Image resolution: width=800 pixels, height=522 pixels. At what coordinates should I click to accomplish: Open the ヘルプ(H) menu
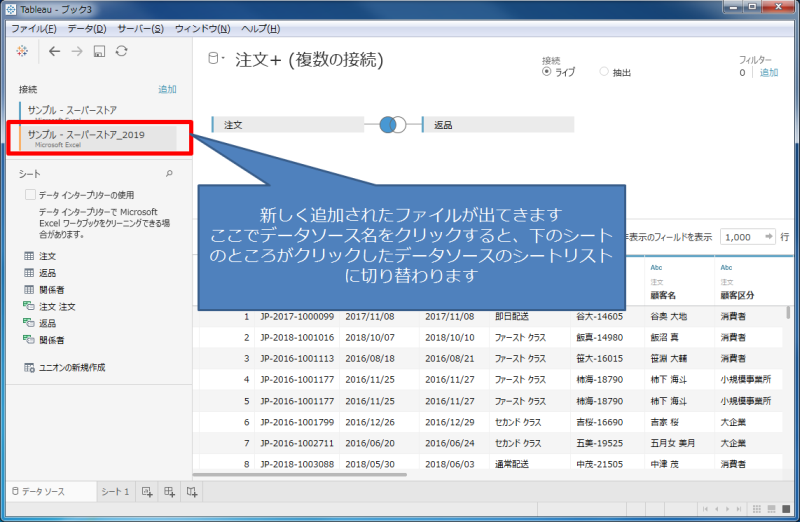pyautogui.click(x=260, y=29)
